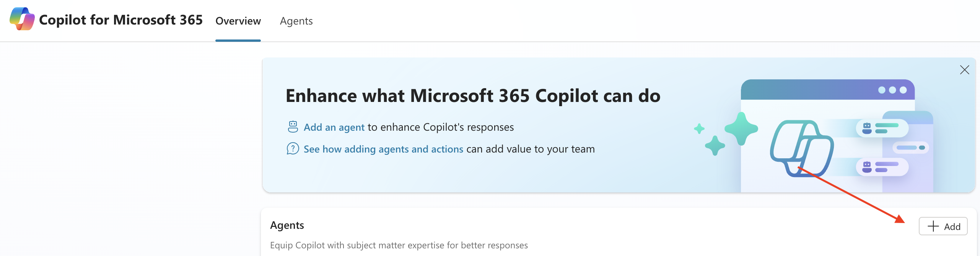
Task: Click the Equip Copilot with subject matter description
Action: pos(399,245)
